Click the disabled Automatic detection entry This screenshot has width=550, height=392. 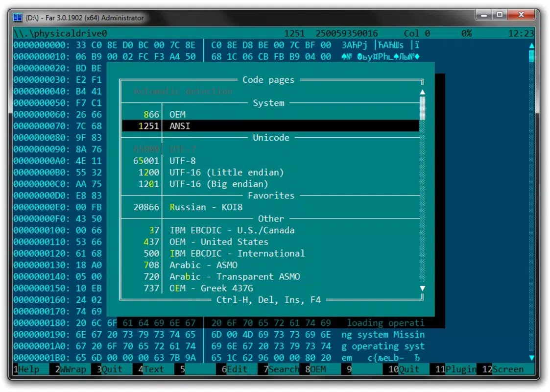(183, 91)
